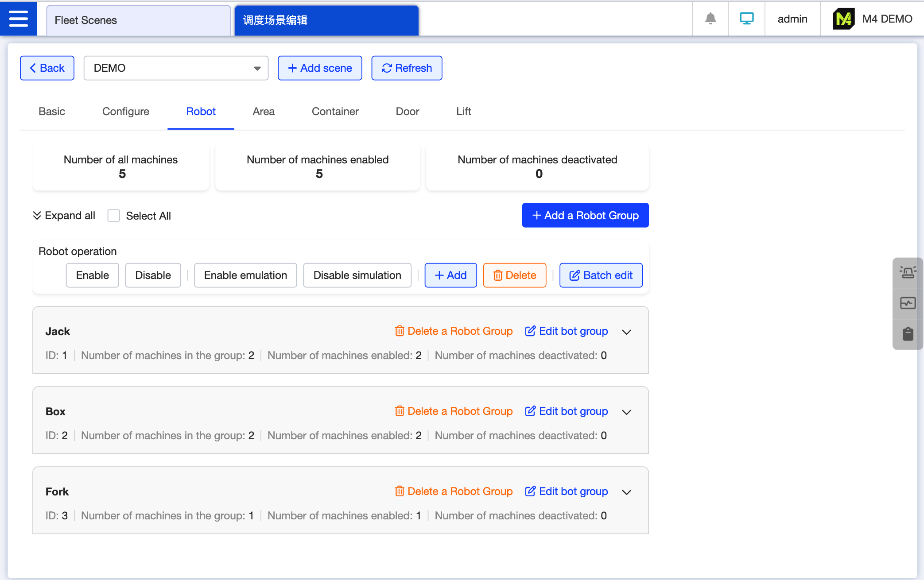Open the alarm siren side panel icon

(908, 272)
